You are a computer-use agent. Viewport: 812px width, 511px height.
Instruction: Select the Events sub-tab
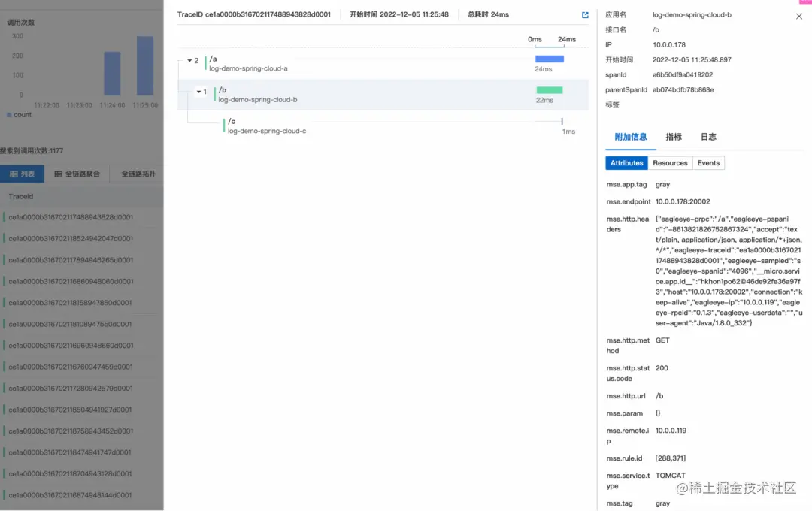point(708,162)
